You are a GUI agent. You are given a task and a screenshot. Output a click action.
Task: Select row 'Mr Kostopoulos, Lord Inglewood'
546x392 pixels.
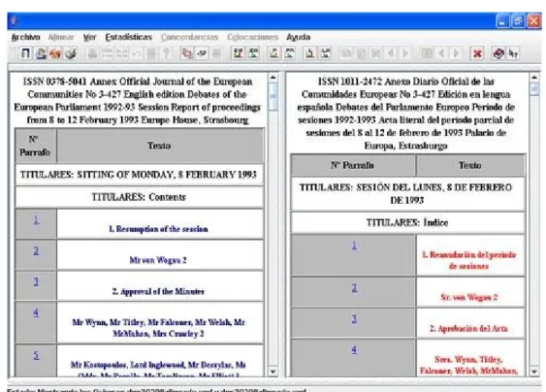(160, 361)
